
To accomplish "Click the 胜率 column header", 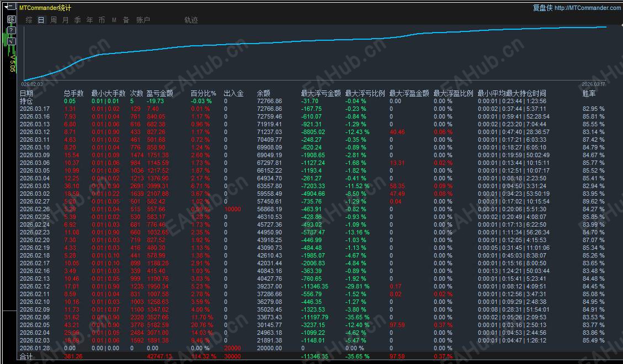I will (x=589, y=93).
